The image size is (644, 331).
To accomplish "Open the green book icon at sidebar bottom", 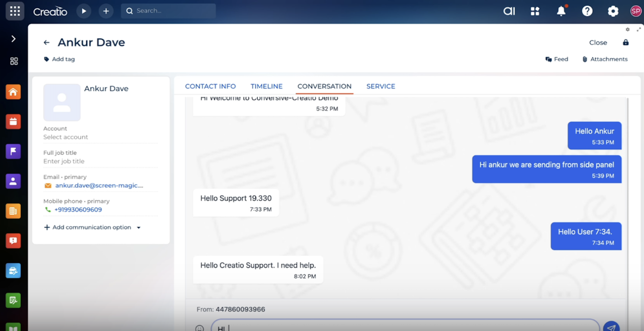I will (13, 327).
